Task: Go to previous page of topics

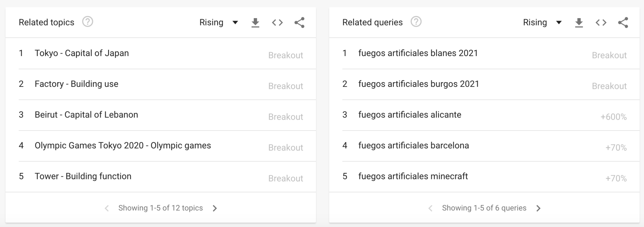Action: 107,208
